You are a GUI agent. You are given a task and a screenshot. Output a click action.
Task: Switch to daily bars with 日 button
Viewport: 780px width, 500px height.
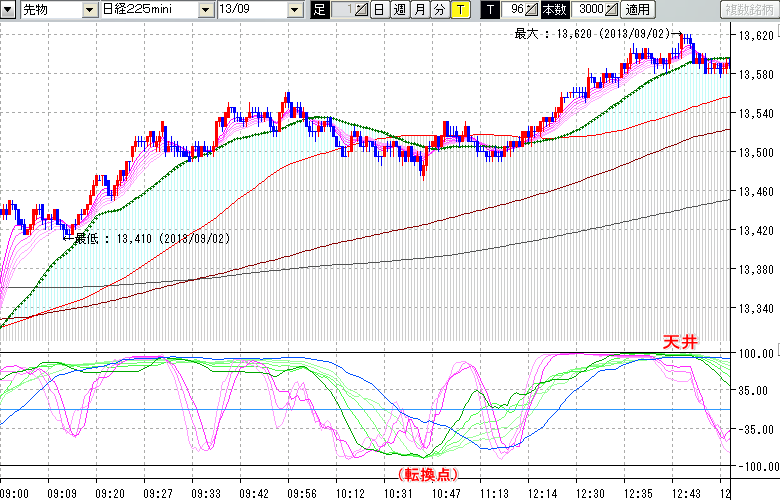tap(378, 9)
